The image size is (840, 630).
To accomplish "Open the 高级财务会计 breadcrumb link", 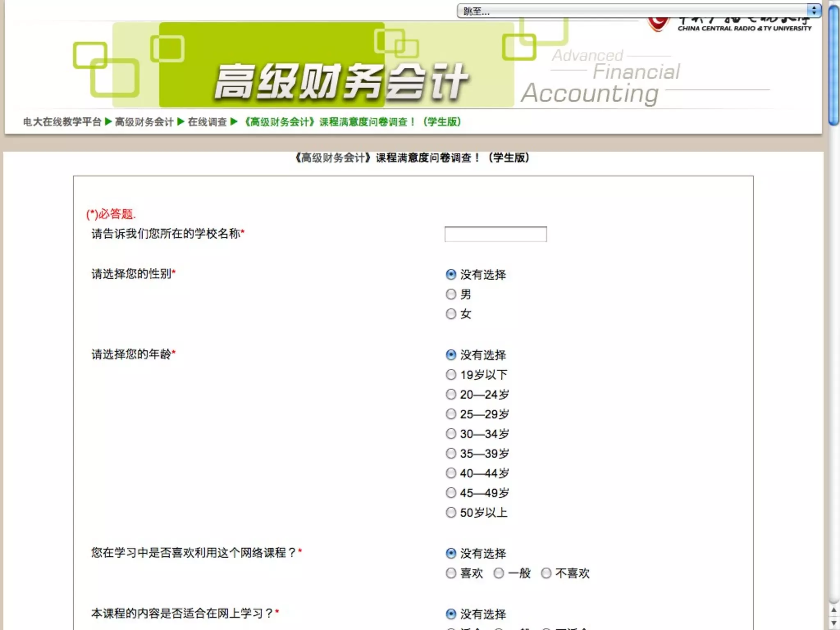I will [144, 122].
